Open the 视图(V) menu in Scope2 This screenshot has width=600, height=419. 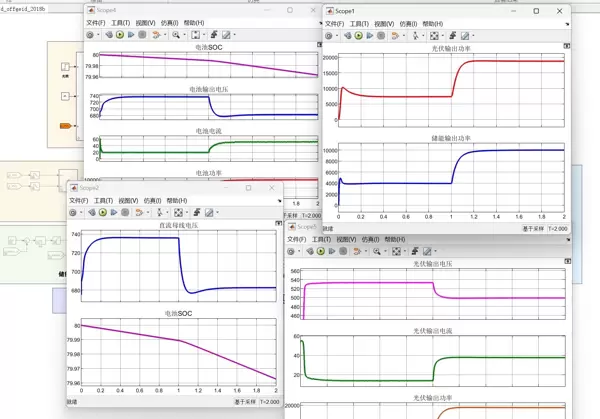tap(129, 200)
